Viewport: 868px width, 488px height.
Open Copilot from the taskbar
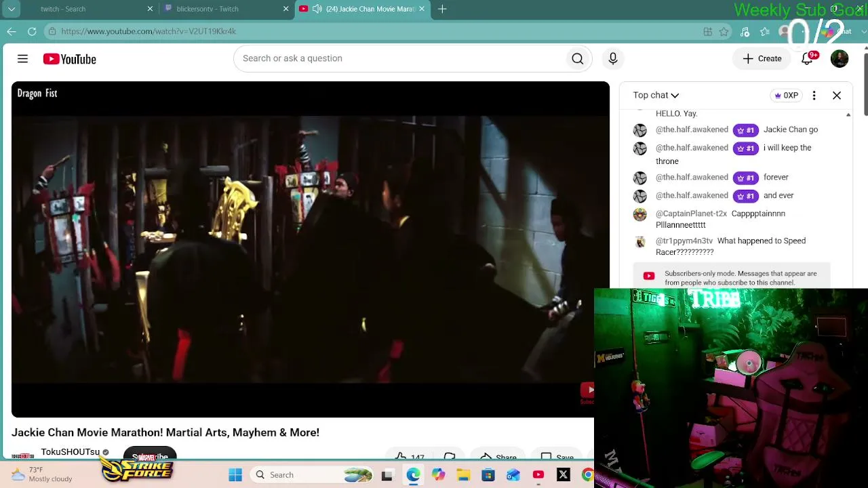coord(438,475)
